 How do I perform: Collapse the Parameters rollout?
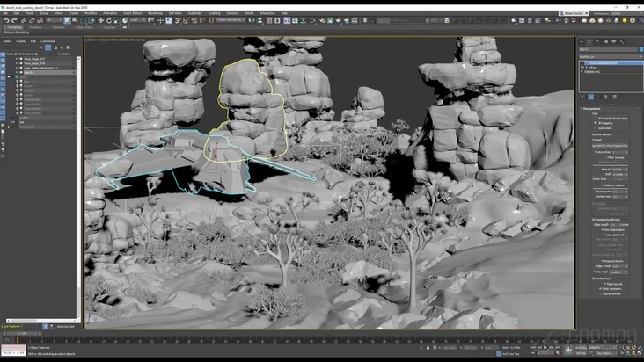pyautogui.click(x=592, y=108)
